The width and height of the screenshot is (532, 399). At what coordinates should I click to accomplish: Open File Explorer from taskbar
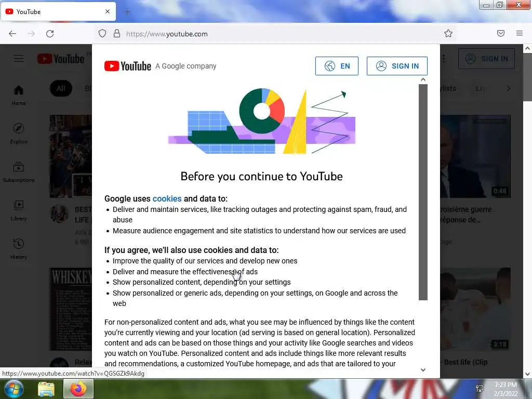pos(46,389)
